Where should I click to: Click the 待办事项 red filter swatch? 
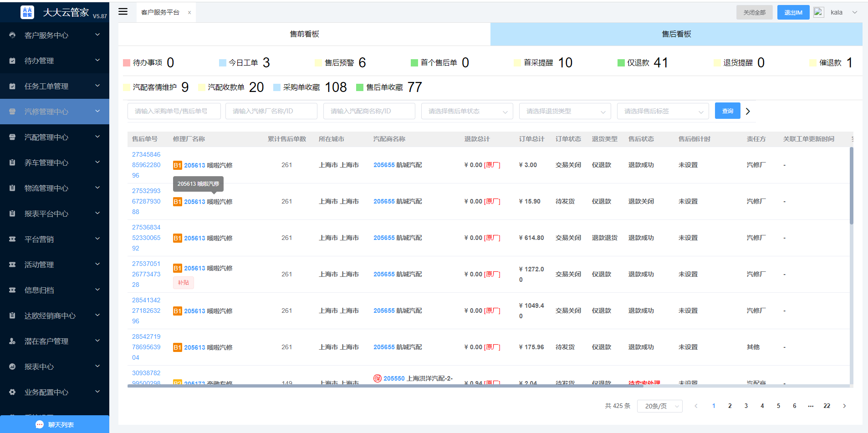[x=127, y=63]
